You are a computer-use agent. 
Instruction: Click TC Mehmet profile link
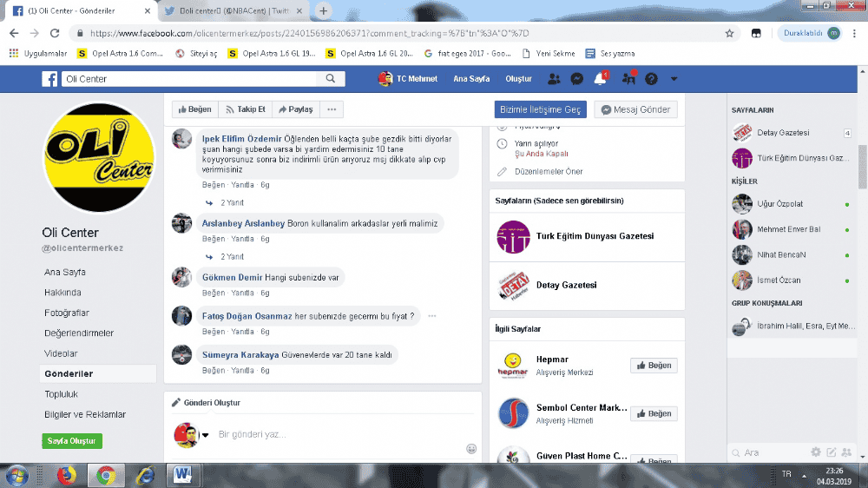click(x=408, y=79)
